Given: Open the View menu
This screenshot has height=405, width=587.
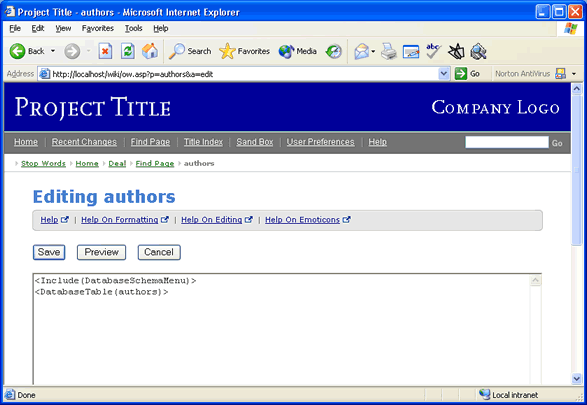Looking at the screenshot, I should pos(63,28).
